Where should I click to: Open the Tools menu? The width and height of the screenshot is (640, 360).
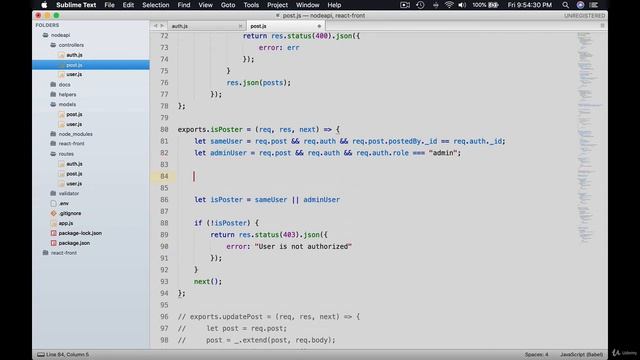(x=251, y=5)
